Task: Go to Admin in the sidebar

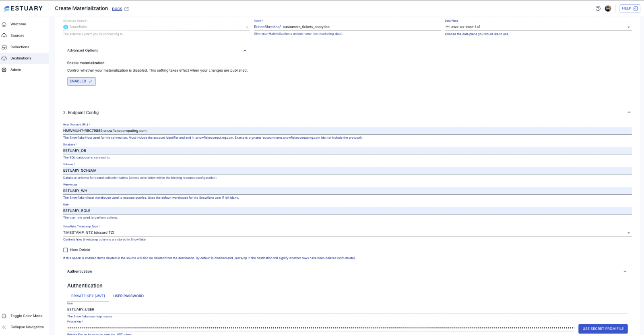Action: click(16, 70)
